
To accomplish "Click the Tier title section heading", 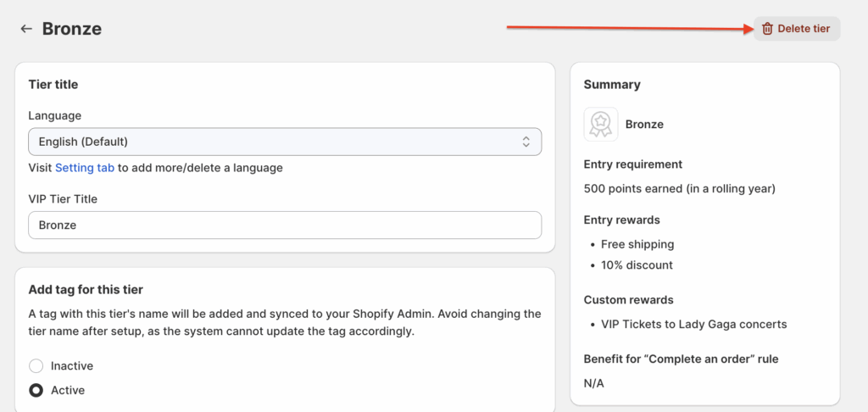I will (53, 85).
